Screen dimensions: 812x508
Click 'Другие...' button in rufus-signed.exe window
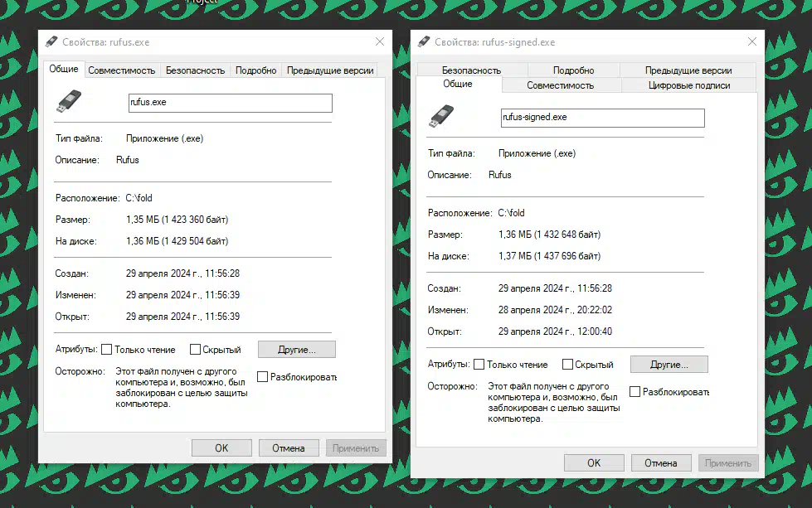pos(669,365)
